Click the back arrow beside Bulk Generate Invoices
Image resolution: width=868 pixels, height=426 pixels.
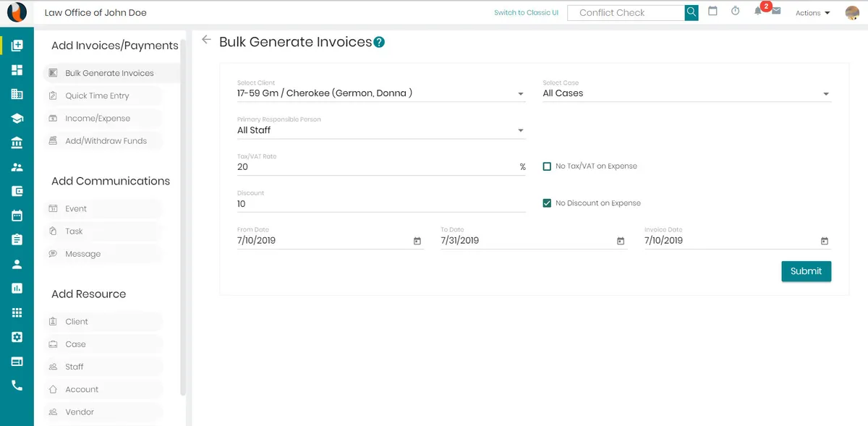(207, 41)
